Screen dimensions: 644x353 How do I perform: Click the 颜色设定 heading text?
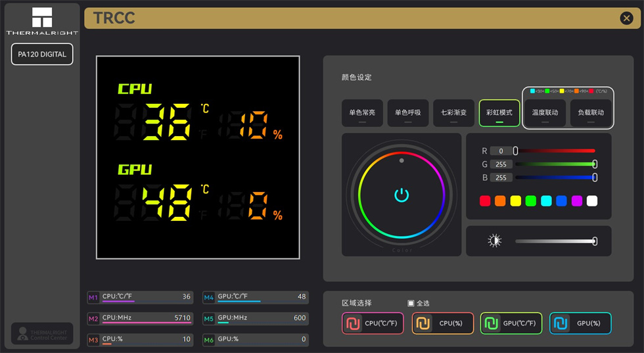pos(356,78)
